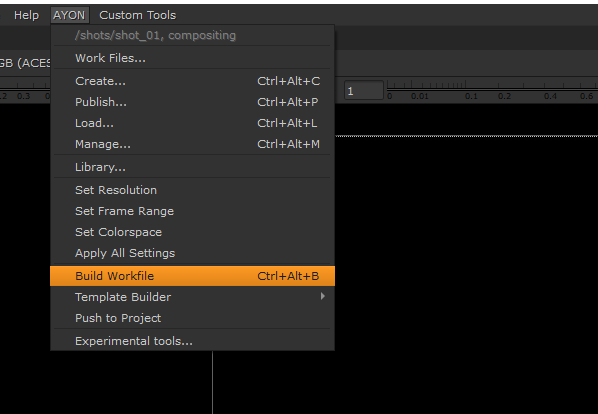The width and height of the screenshot is (598, 414).
Task: Open Work Files... from AYON menu
Action: (193, 58)
